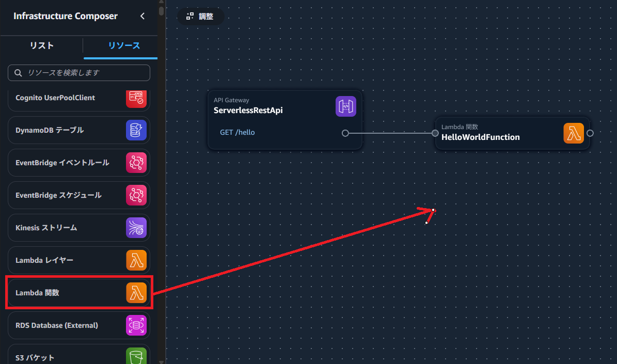Click the resource search input field

[78, 73]
